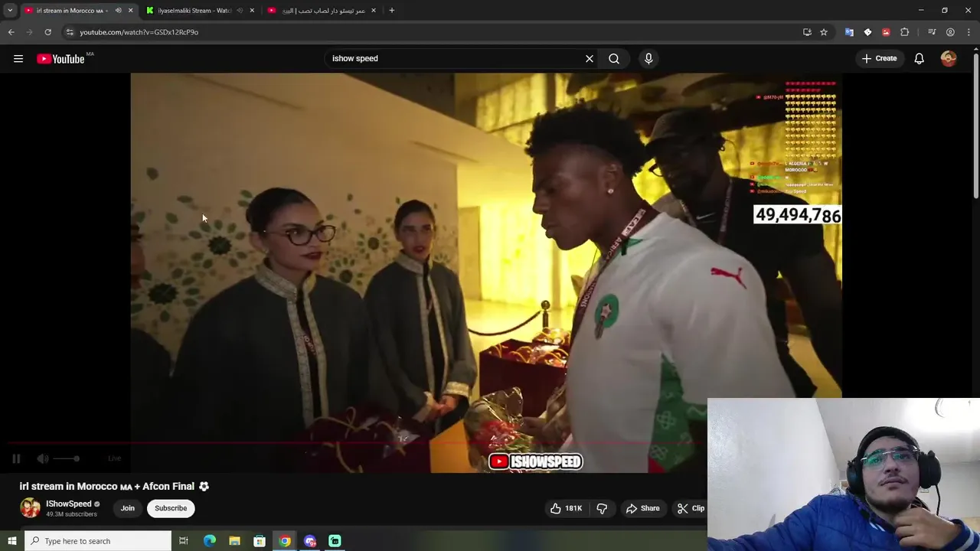Jump to Live position indicator
This screenshot has height=551, width=980.
[x=114, y=458]
